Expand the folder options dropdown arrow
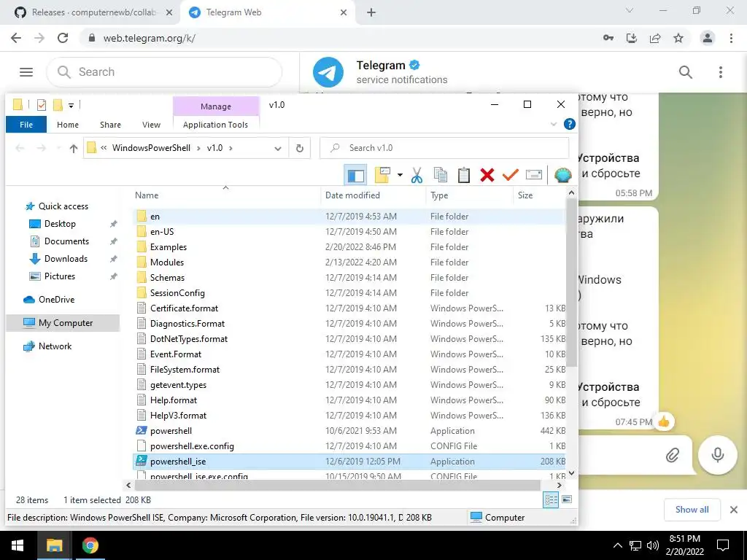This screenshot has width=747, height=560. point(400,175)
